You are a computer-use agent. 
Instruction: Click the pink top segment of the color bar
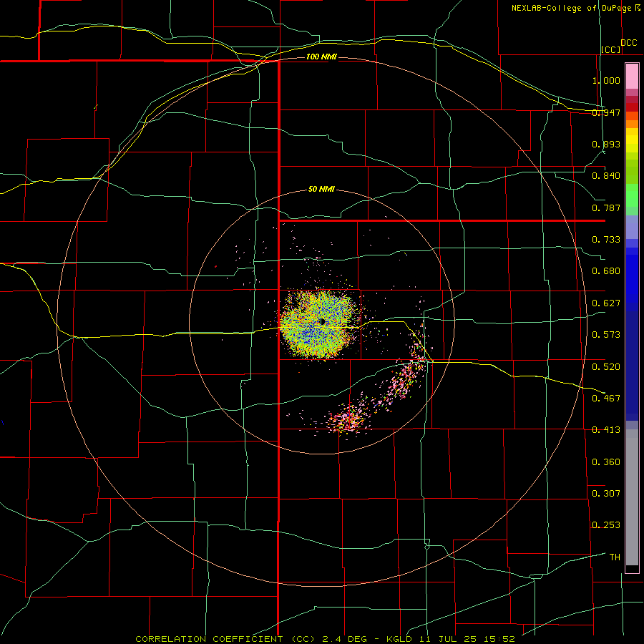tap(632, 77)
